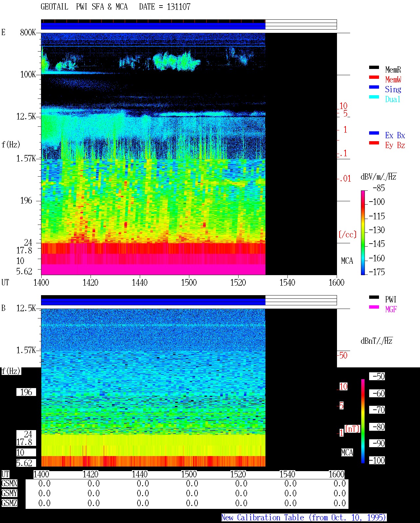Select the Sing legend text label

[x=393, y=89]
